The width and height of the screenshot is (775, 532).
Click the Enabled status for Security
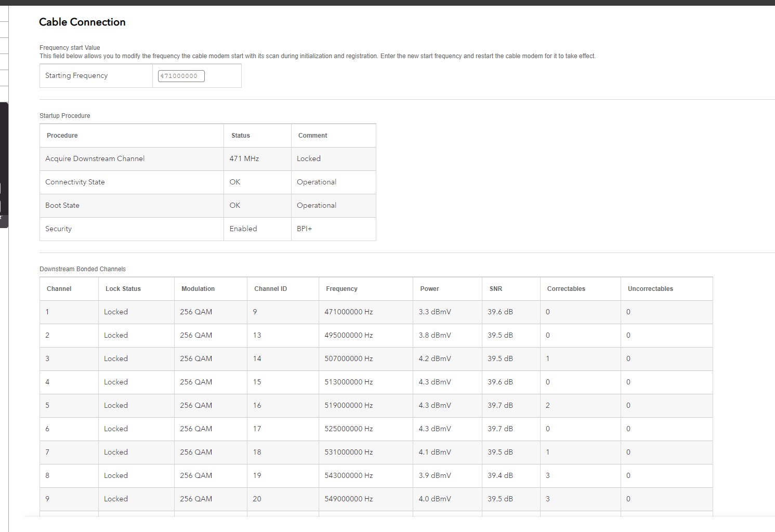[x=243, y=229]
